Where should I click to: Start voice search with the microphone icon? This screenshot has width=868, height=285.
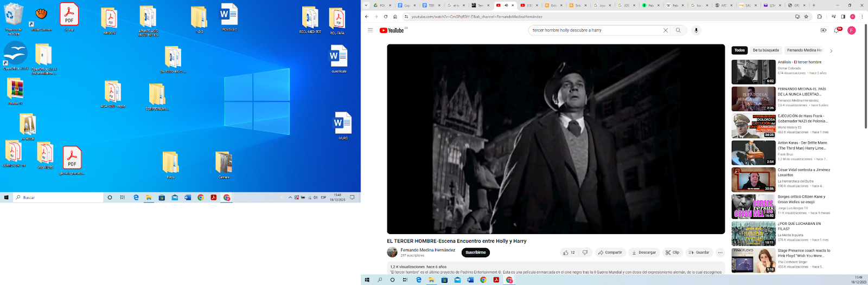tap(696, 30)
